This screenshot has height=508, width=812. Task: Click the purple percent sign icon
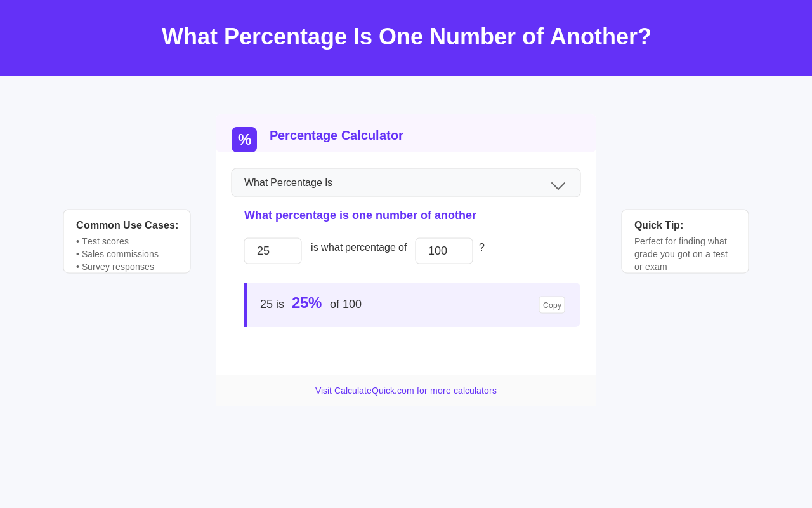(244, 140)
